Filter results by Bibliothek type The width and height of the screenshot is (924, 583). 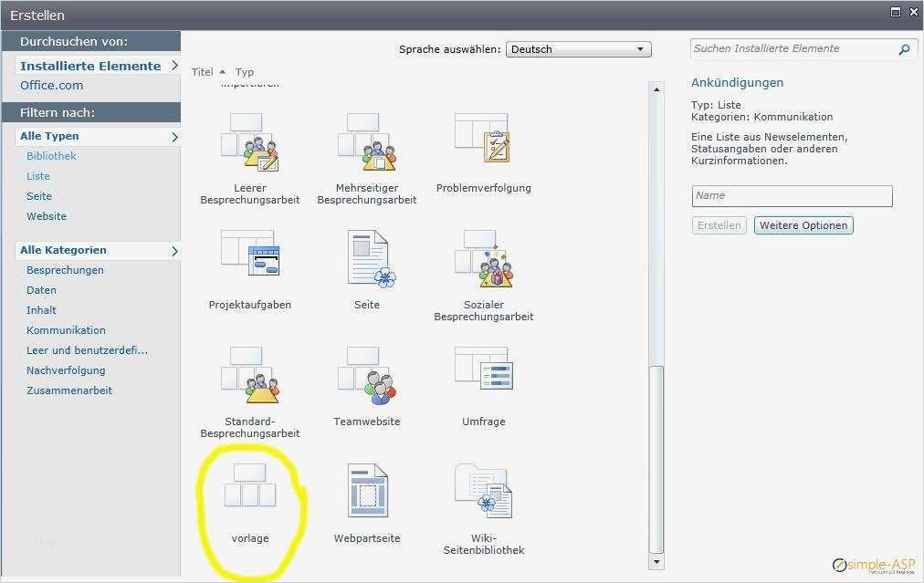51,155
